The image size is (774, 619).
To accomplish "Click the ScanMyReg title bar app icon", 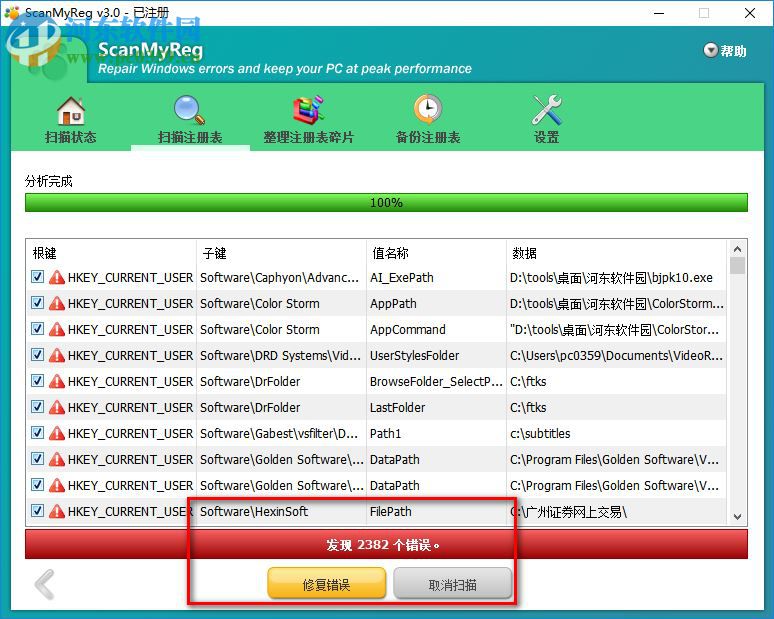I will [x=12, y=13].
